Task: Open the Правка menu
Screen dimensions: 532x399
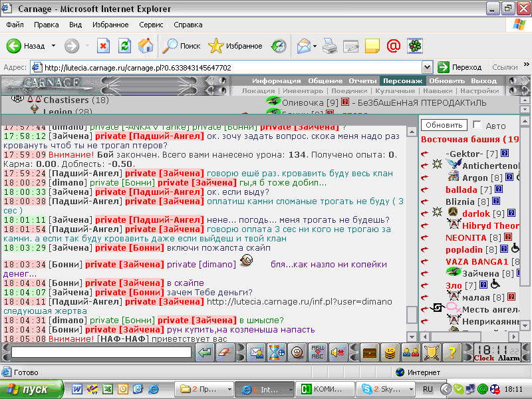Action: [46, 25]
